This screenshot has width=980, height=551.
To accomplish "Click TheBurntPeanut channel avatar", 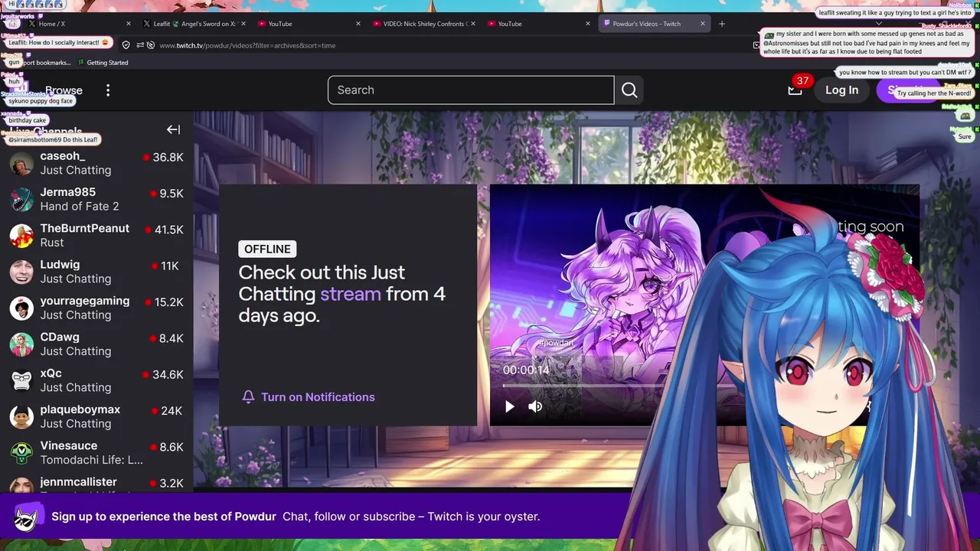I will click(x=21, y=236).
